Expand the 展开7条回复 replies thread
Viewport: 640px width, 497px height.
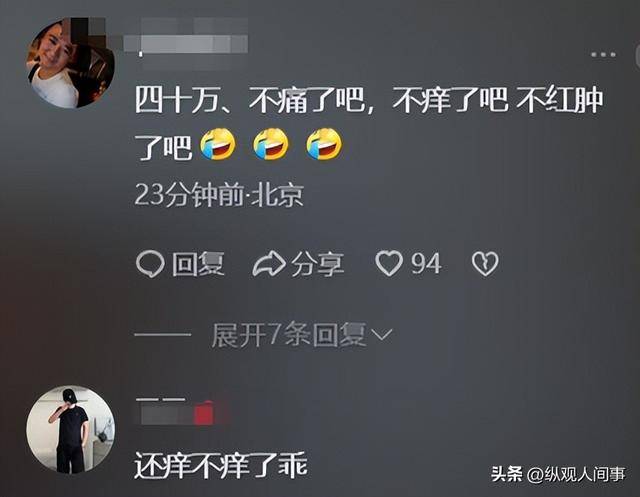[302, 335]
